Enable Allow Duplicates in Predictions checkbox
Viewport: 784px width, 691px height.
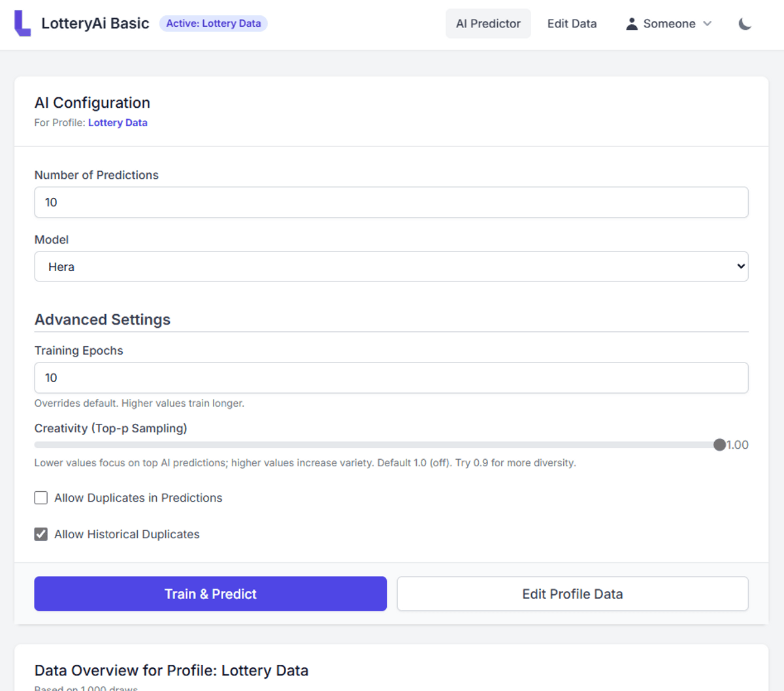tap(41, 498)
